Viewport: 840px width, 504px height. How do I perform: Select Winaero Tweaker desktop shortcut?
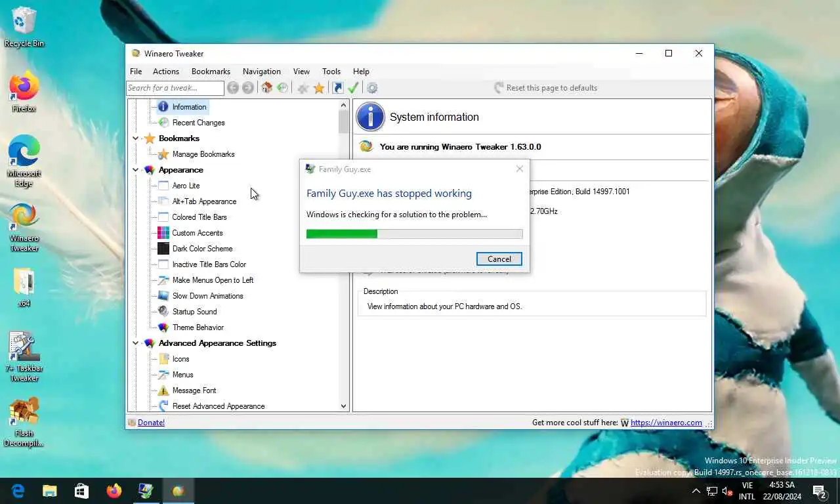click(24, 226)
